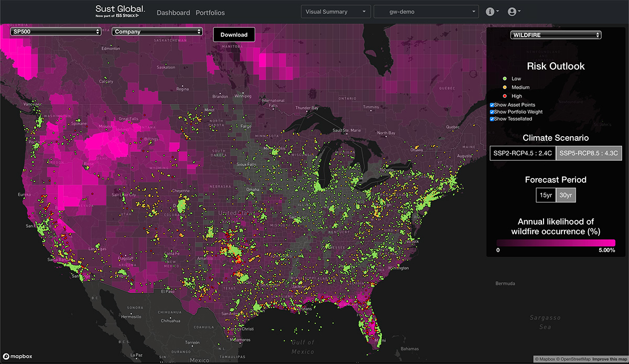Click the Chihuahua map label
Viewport: 629px width, 364px height.
point(171,320)
